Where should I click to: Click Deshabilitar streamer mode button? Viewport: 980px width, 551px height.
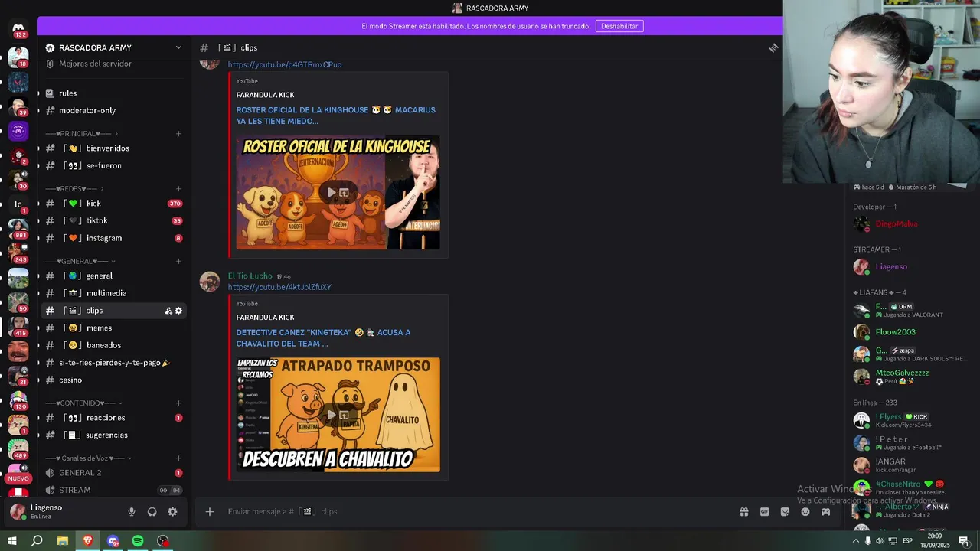click(x=619, y=26)
